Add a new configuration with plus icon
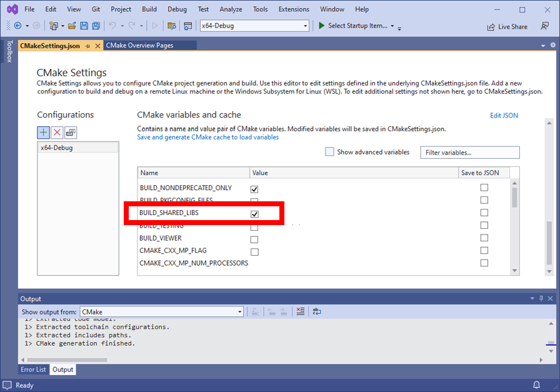560x392 pixels. tap(43, 133)
